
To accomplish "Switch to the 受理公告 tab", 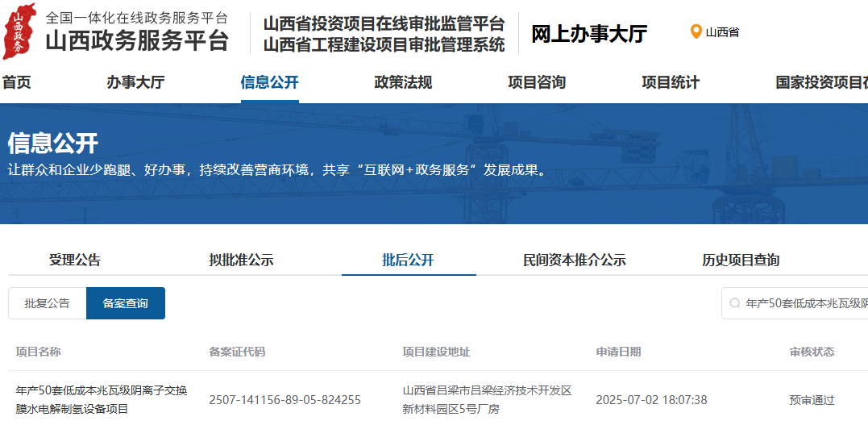I will click(75, 260).
